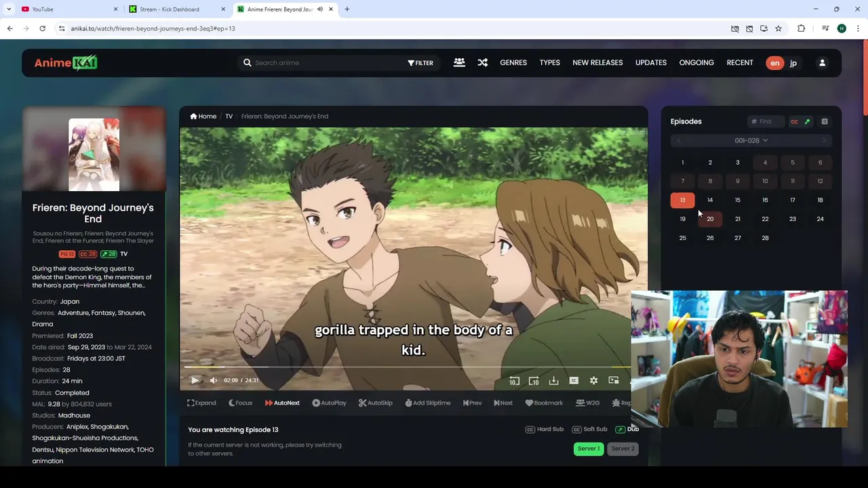Switch to Server 1
Viewport: 868px width, 488px height.
click(x=589, y=449)
